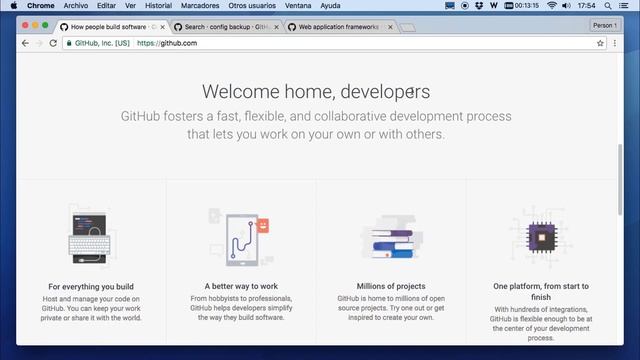The image size is (640, 360).
Task: Click the display icon in menu bar
Action: point(450,6)
